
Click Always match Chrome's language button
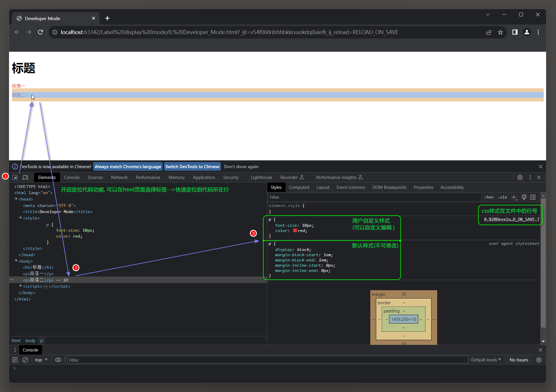point(128,167)
